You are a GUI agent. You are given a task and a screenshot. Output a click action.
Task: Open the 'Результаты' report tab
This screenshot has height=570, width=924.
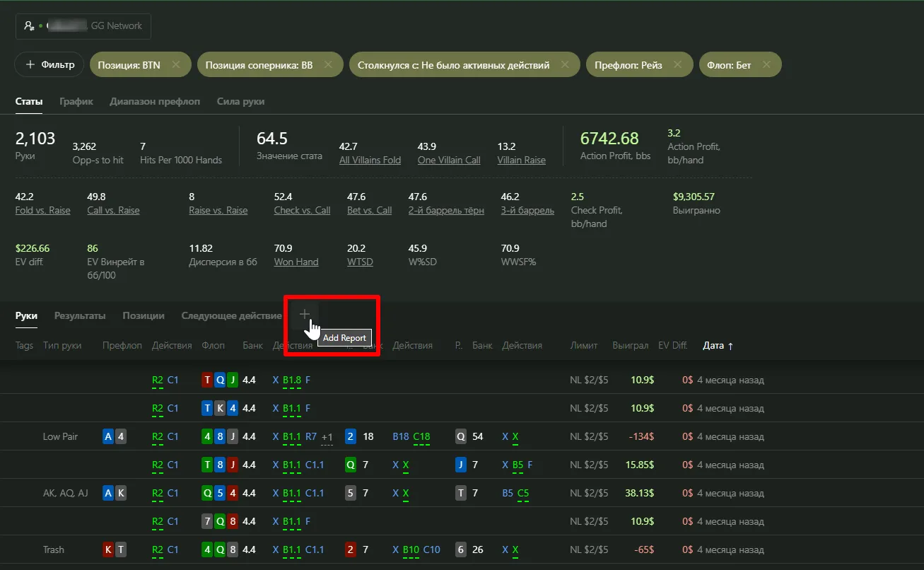(x=80, y=316)
